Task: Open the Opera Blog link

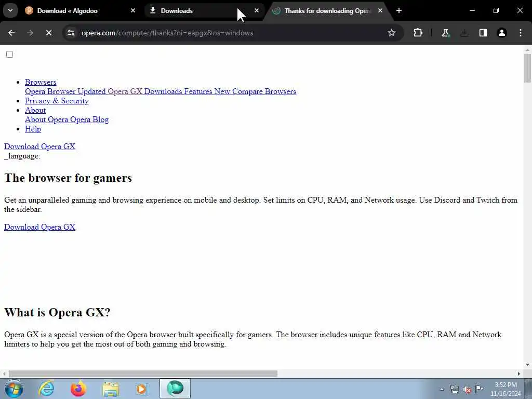Action: [x=89, y=119]
